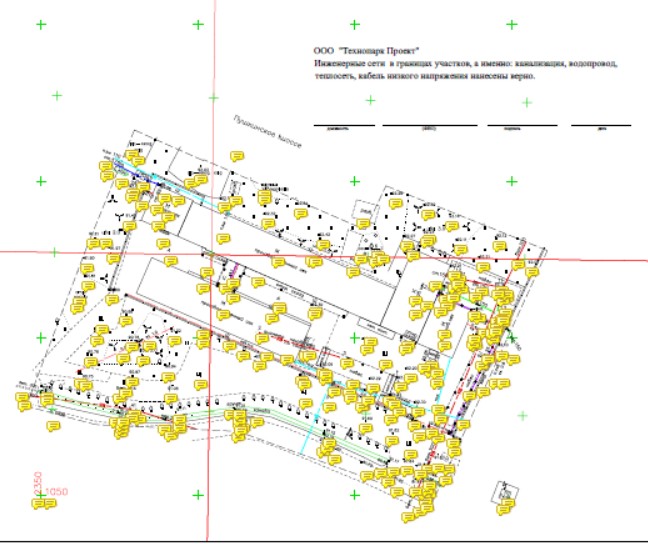Click the должность signature line
The image size is (648, 544).
[343, 126]
